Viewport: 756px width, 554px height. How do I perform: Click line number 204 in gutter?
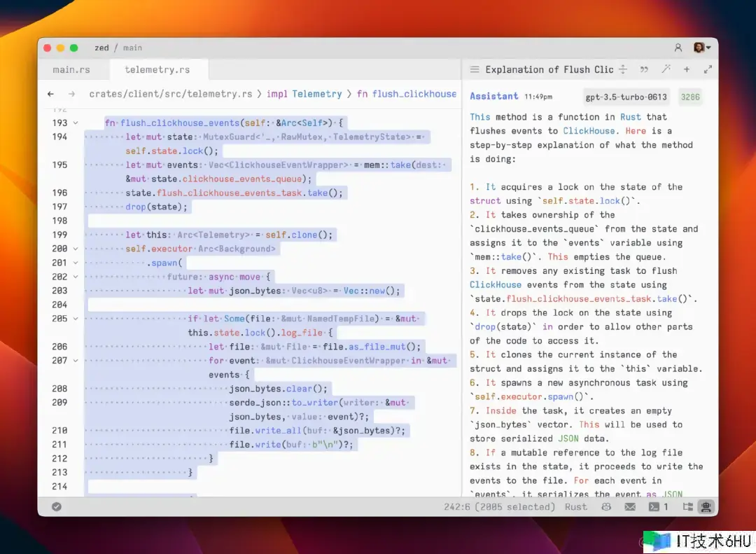pyautogui.click(x=59, y=305)
